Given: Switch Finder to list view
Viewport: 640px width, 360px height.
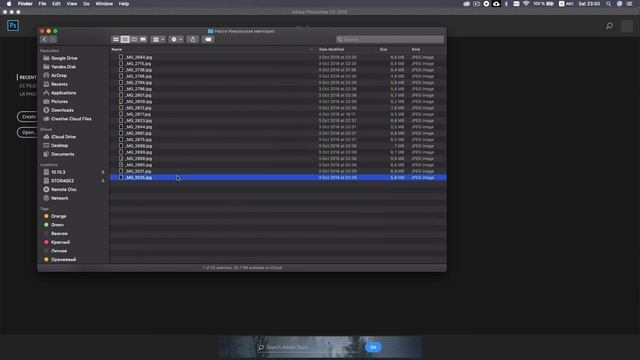Looking at the screenshot, I should click(x=125, y=39).
